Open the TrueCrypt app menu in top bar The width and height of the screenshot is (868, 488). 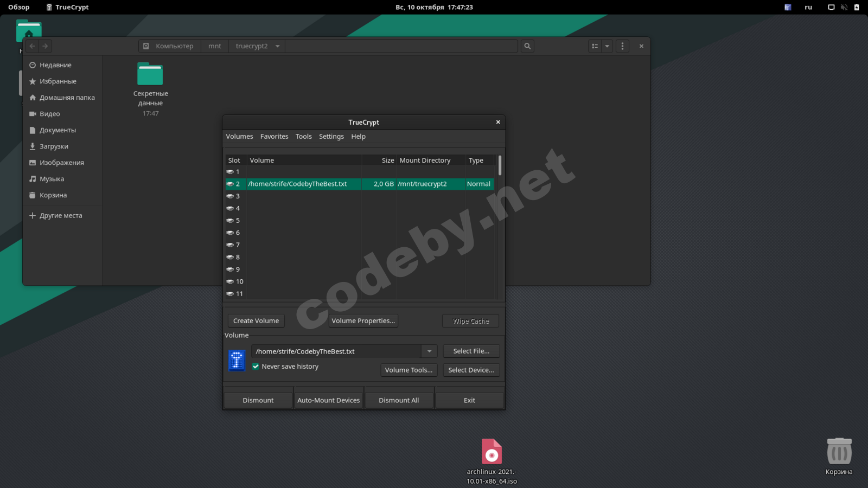(67, 7)
